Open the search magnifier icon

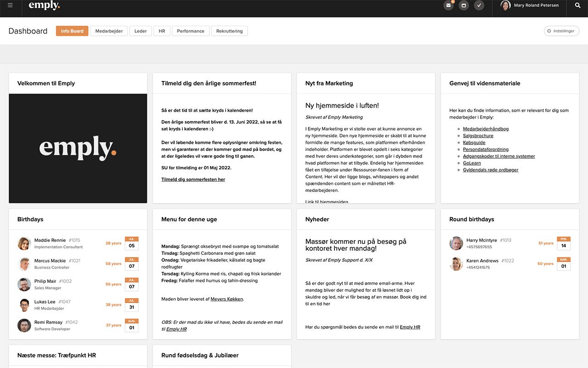(577, 6)
